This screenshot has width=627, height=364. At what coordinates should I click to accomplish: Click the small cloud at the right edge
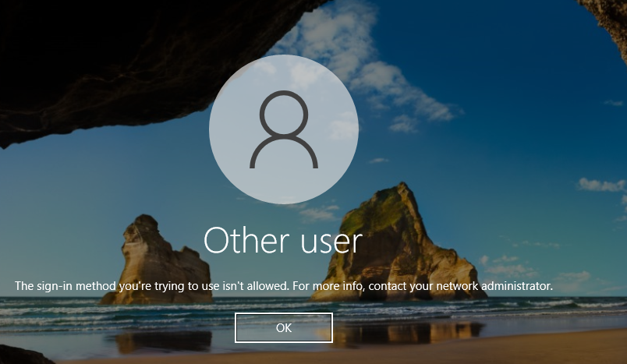point(602,185)
